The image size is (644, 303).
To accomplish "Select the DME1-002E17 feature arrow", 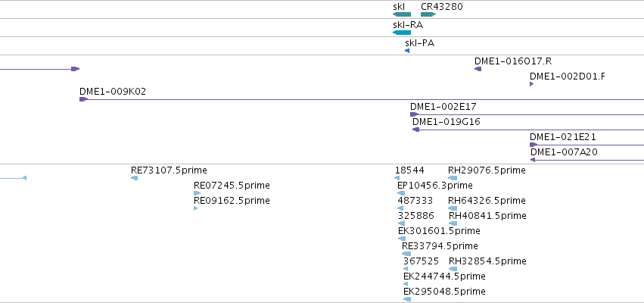I will tap(415, 114).
